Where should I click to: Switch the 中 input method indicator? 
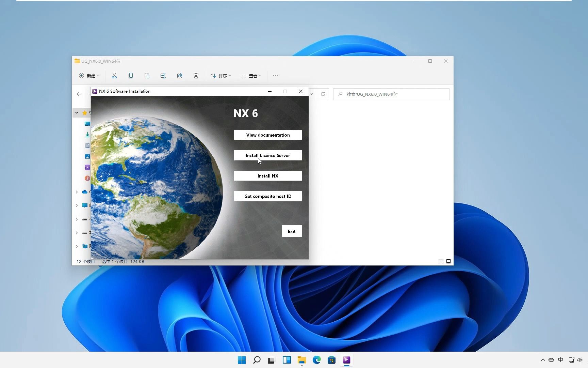click(x=561, y=360)
